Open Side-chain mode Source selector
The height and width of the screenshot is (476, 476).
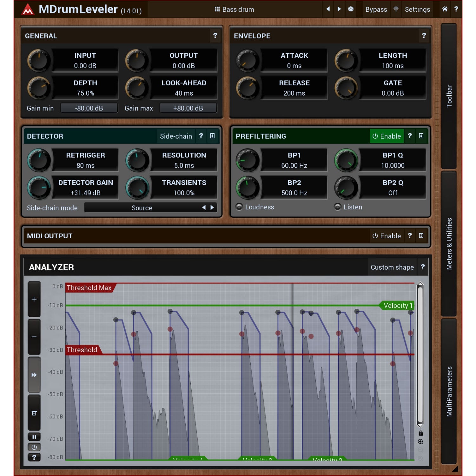[x=142, y=208]
